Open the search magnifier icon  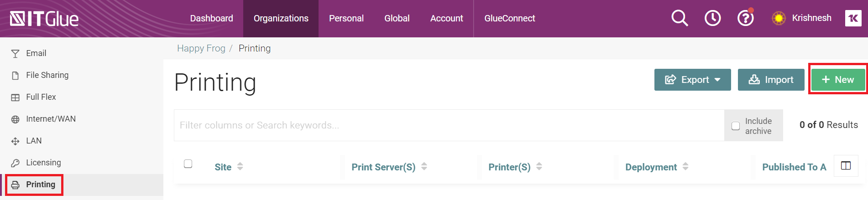[680, 18]
